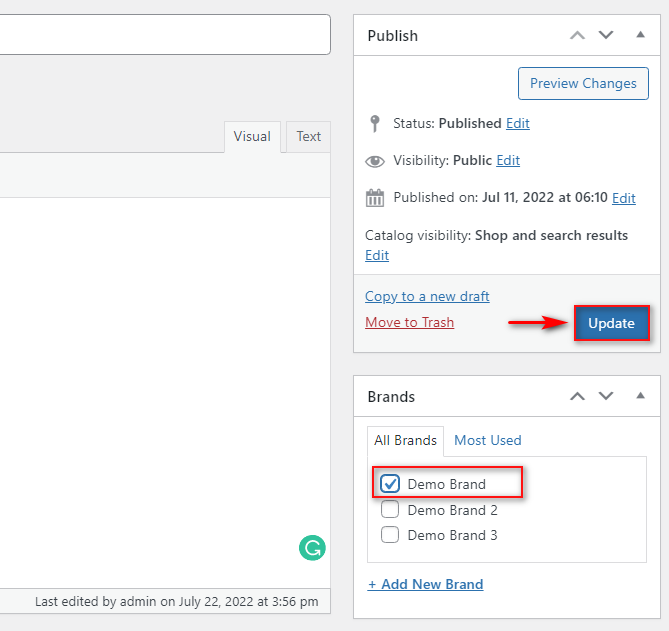Screen dimensions: 669x631
Task: Click the visibility eye icon
Action: [375, 161]
